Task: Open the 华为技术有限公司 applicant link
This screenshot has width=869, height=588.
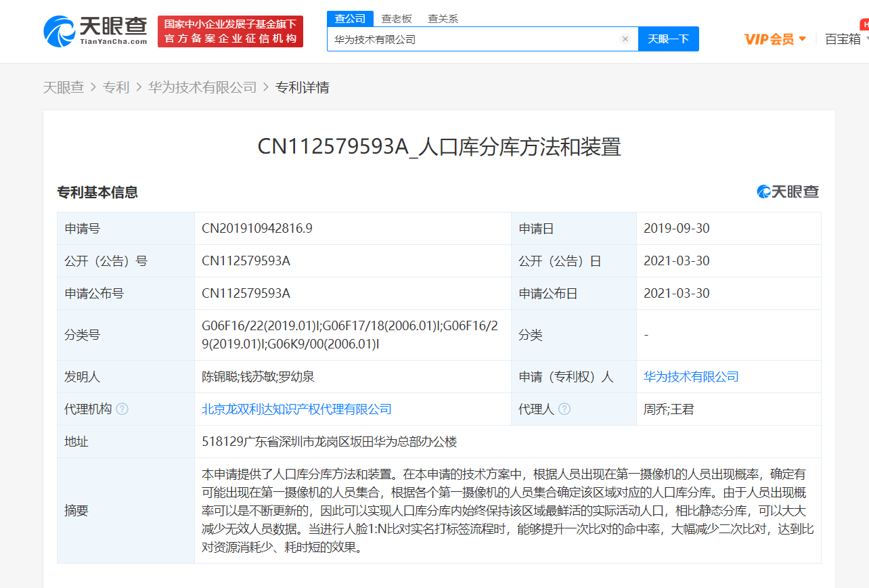Action: [x=691, y=376]
